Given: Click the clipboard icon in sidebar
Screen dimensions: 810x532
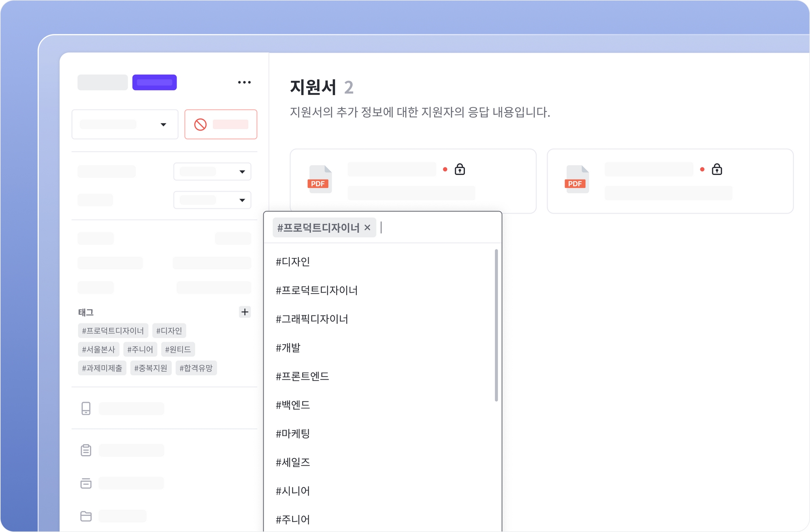Looking at the screenshot, I should (86, 450).
